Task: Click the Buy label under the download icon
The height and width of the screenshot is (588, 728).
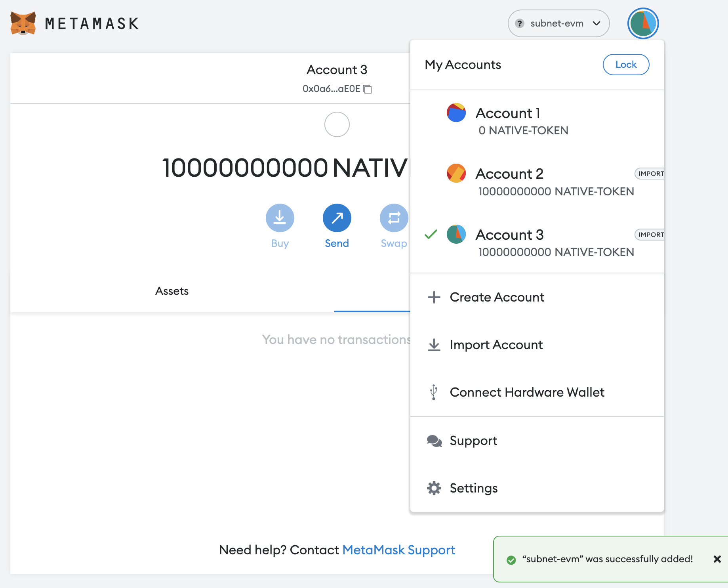Action: (280, 243)
